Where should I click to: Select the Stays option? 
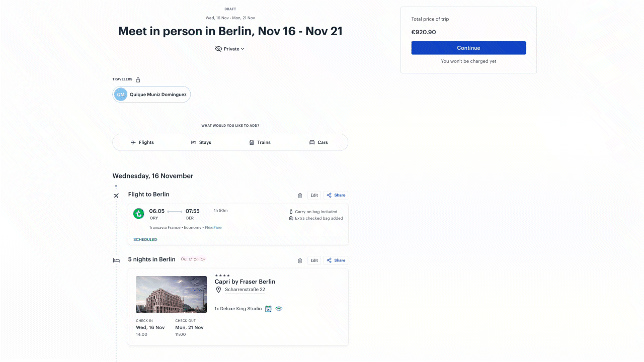click(201, 142)
